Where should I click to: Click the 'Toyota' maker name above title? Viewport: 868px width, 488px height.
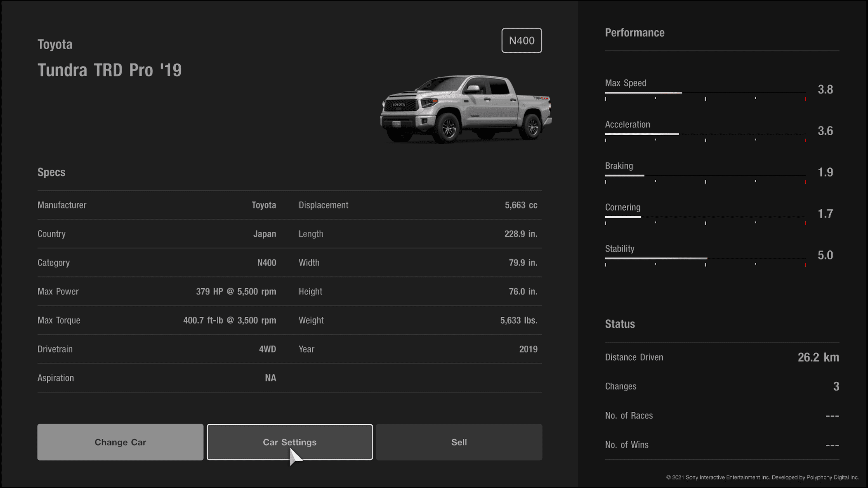(55, 45)
